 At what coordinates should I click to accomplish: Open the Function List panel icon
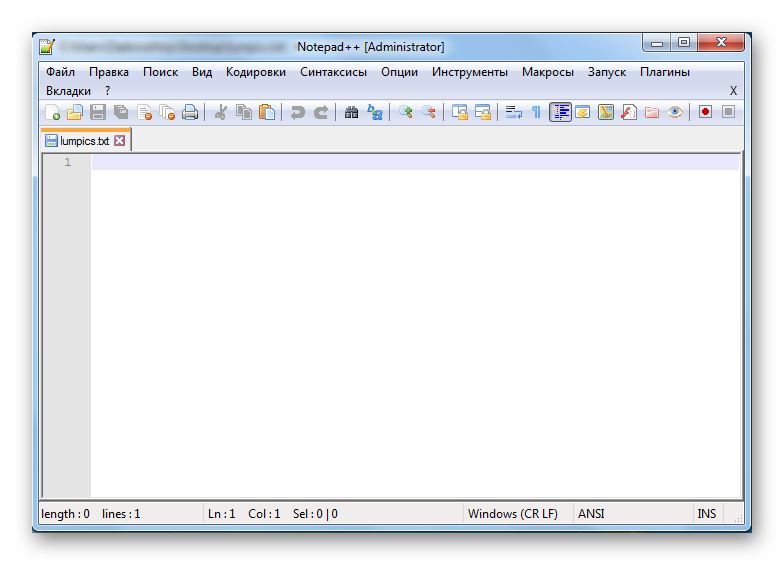click(628, 112)
